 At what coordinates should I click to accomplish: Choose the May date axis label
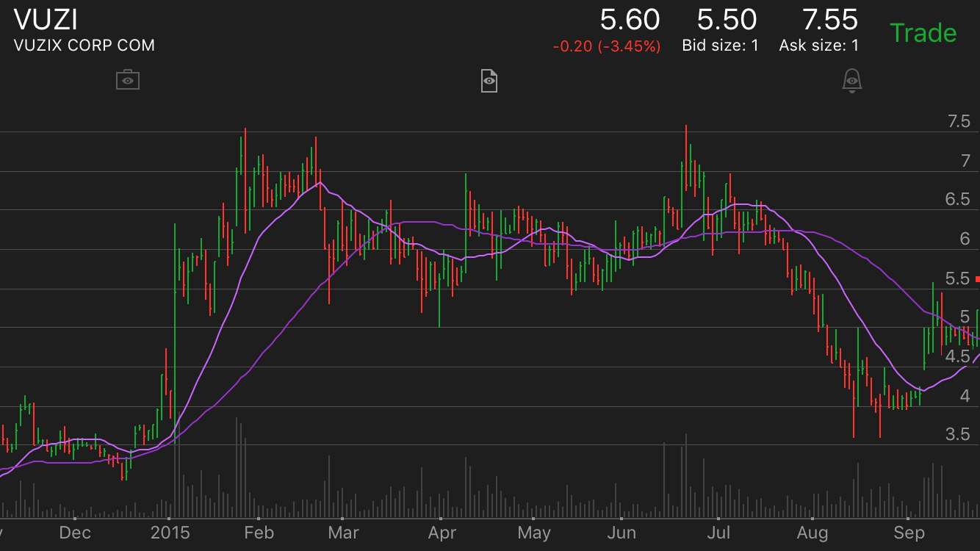coord(534,533)
